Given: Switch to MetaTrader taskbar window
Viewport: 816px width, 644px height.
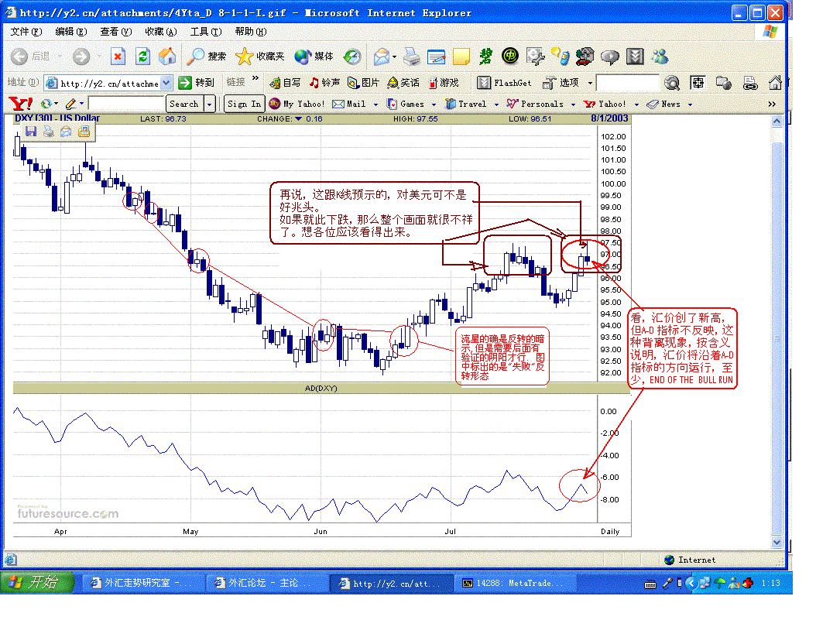Looking at the screenshot, I should click(515, 583).
